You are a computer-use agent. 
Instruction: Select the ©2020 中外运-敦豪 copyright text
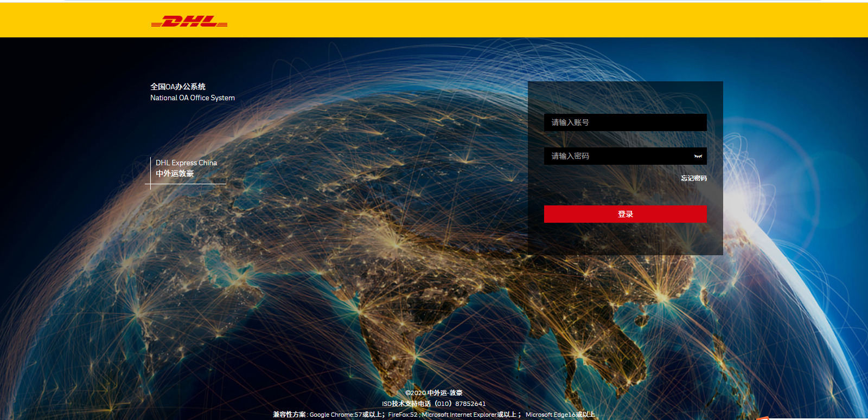point(434,393)
